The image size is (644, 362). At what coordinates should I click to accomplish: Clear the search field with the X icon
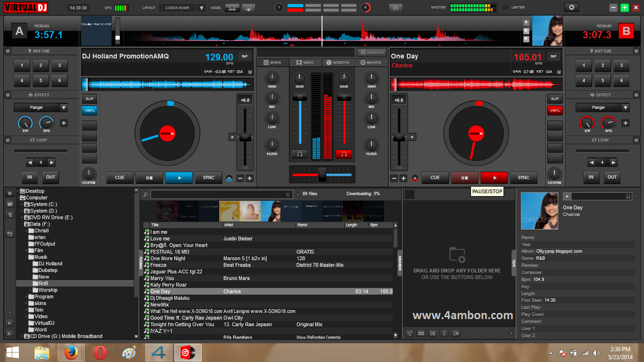tap(288, 194)
